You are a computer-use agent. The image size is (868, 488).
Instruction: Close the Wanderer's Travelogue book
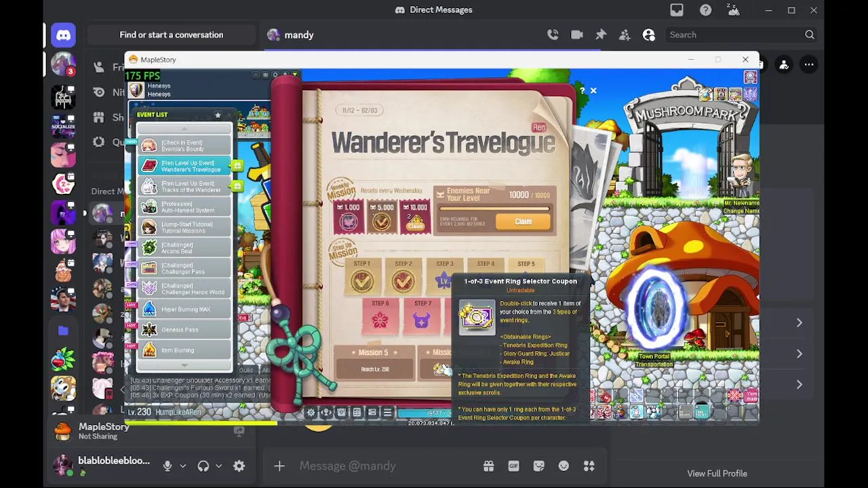click(x=593, y=90)
